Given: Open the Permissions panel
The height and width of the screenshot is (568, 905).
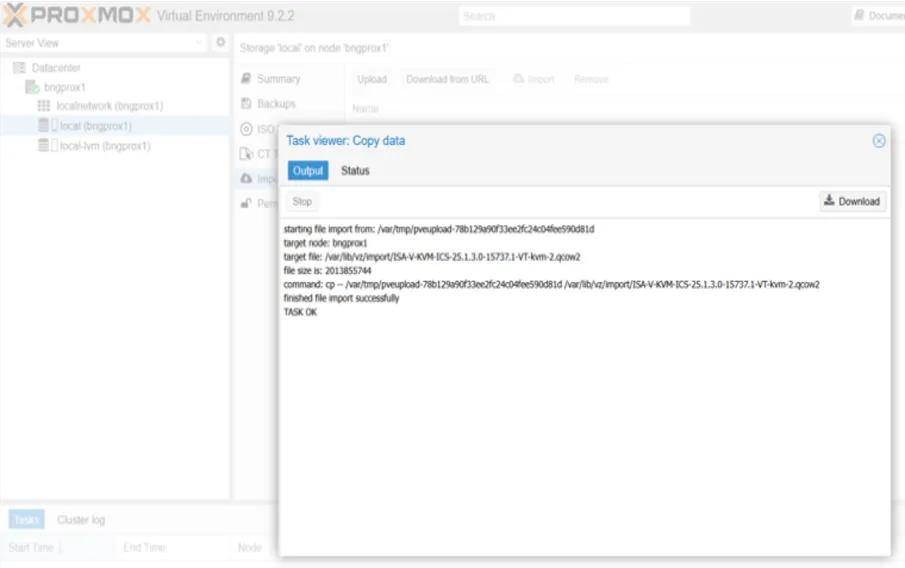Looking at the screenshot, I should click(258, 204).
